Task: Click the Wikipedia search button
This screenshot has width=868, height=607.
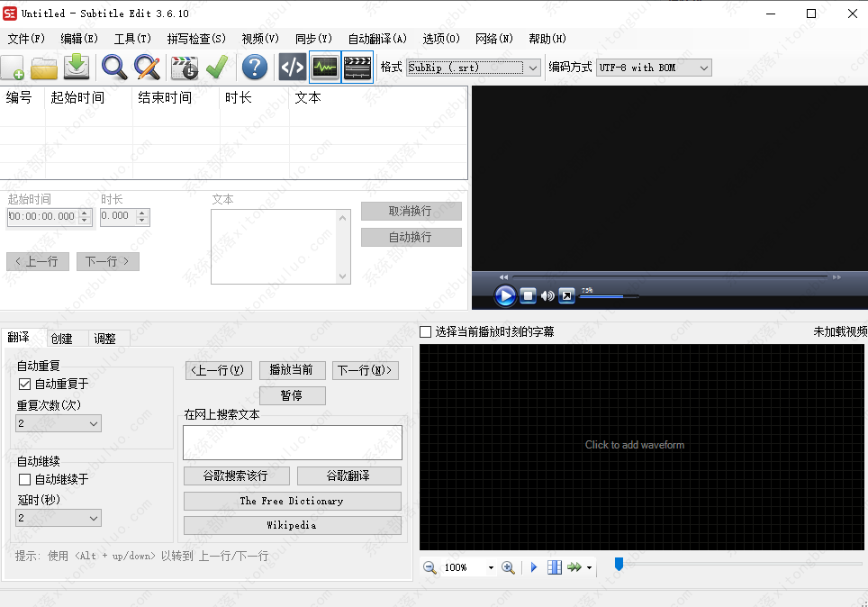Action: [293, 525]
